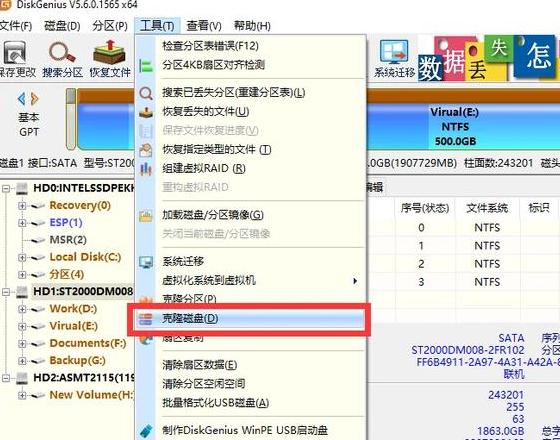Expand the Virual(E:) tree node
Image resolution: width=560 pixels, height=440 pixels.
pos(22,326)
